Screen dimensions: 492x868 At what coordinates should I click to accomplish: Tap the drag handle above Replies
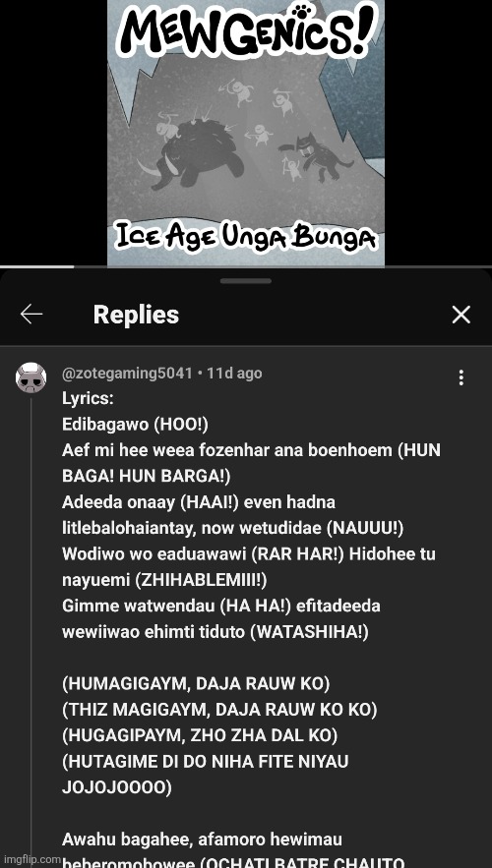point(245,281)
